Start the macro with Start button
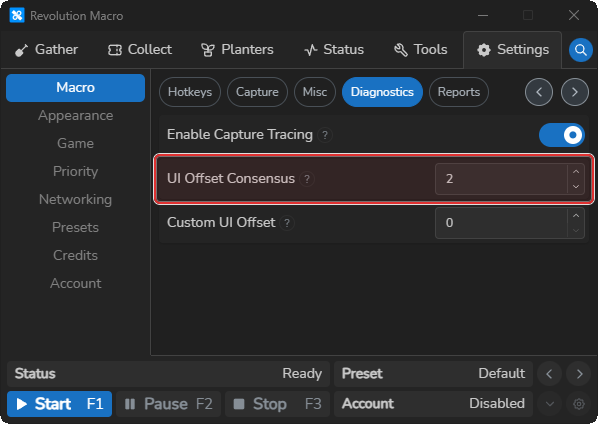Screen dimensions: 598x424 point(59,404)
